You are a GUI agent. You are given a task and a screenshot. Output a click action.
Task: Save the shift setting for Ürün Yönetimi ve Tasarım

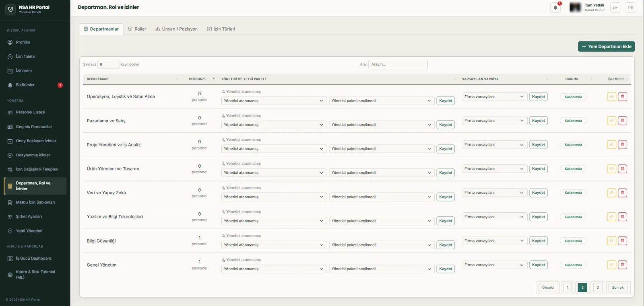[539, 169]
